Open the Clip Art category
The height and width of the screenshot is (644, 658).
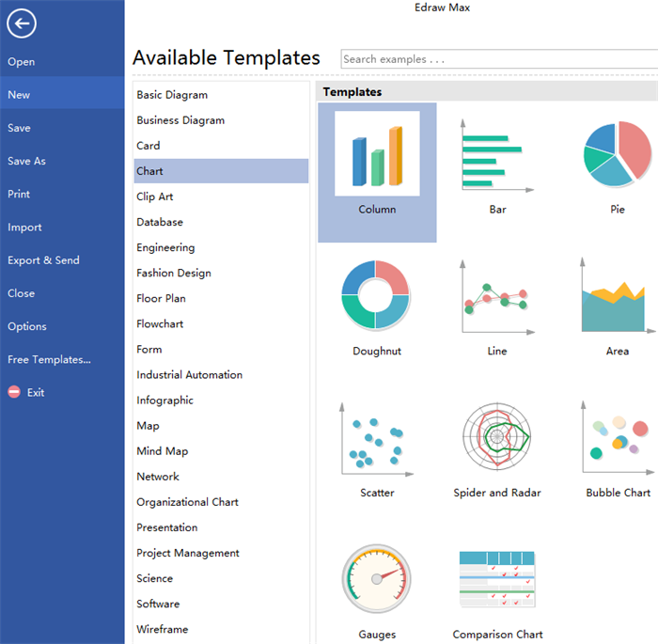tap(221, 196)
